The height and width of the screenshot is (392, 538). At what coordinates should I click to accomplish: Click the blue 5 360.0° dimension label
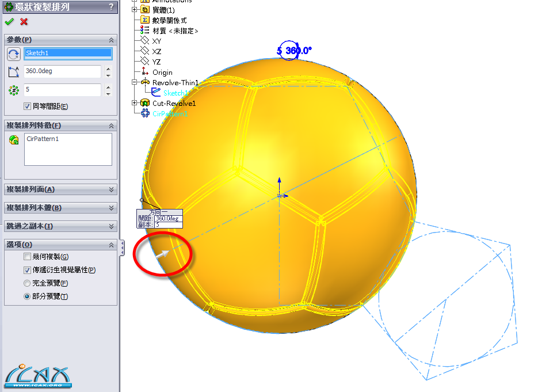click(294, 51)
